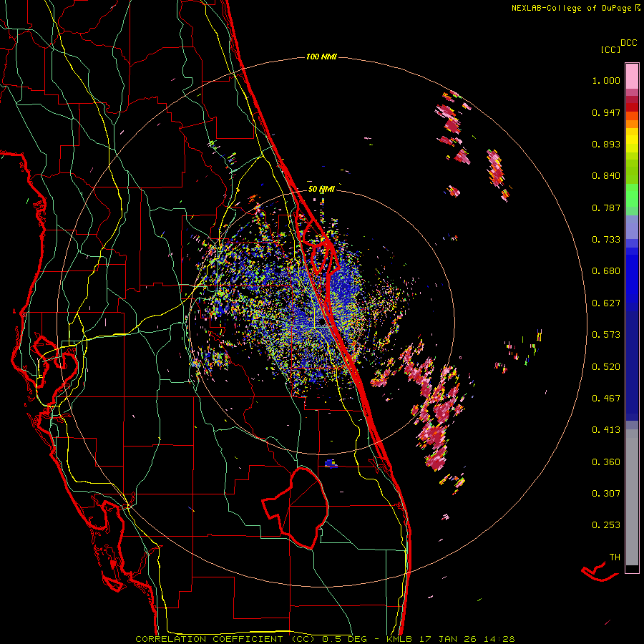The width and height of the screenshot is (644, 644).
Task: Select the 0.947 legend value
Action: point(606,112)
